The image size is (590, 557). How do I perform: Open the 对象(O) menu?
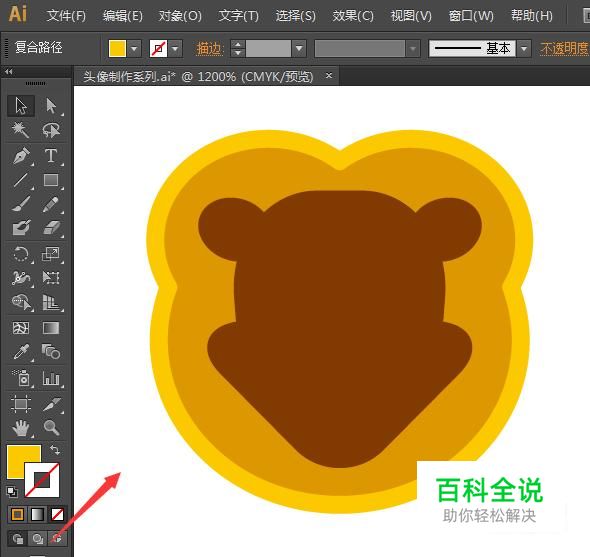click(180, 16)
